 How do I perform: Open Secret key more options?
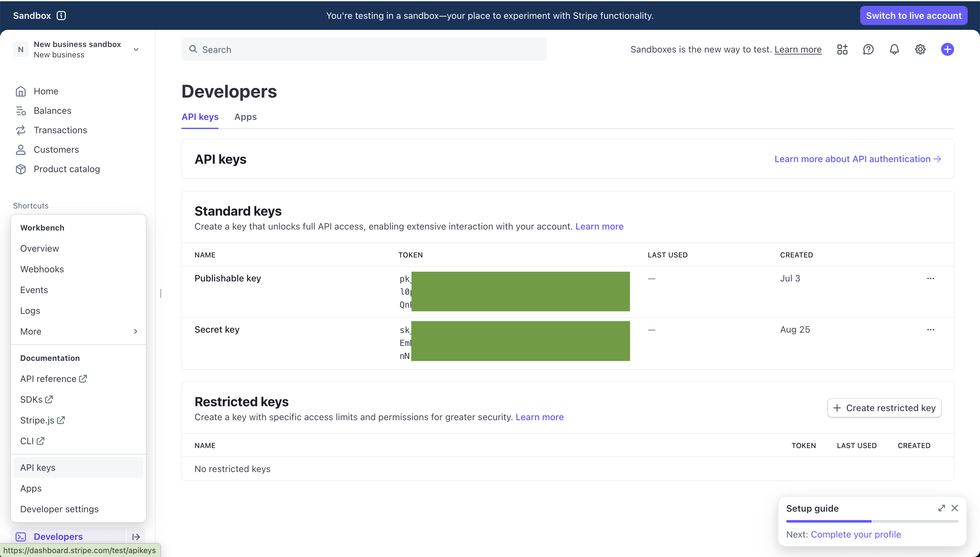pos(930,330)
